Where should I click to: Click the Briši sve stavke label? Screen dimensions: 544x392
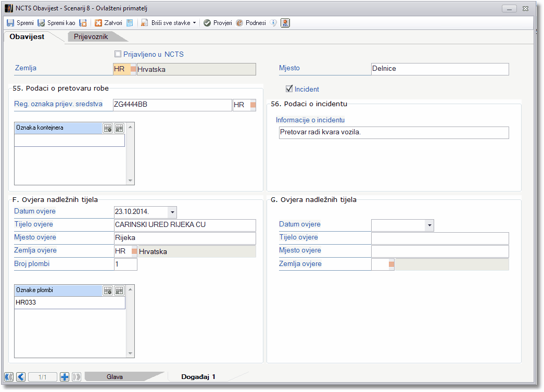click(171, 23)
